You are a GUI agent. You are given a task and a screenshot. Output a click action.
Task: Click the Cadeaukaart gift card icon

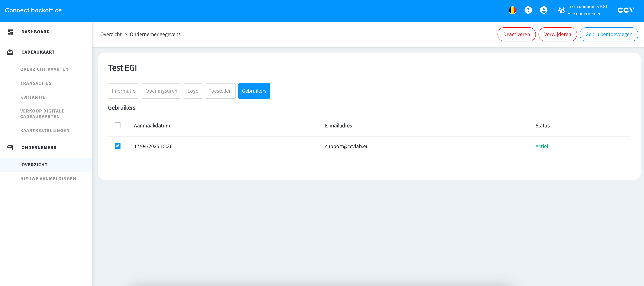tap(10, 52)
